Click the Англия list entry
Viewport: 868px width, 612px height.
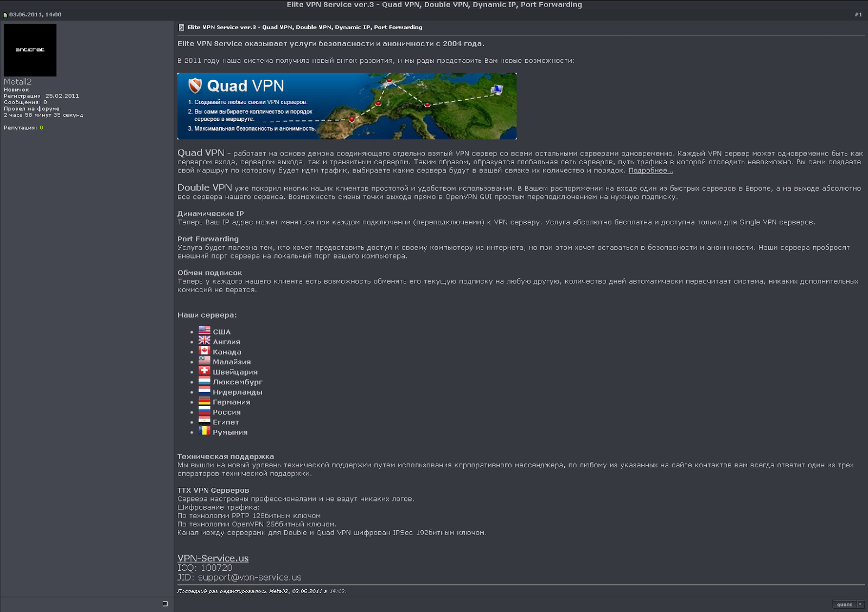[x=226, y=342]
